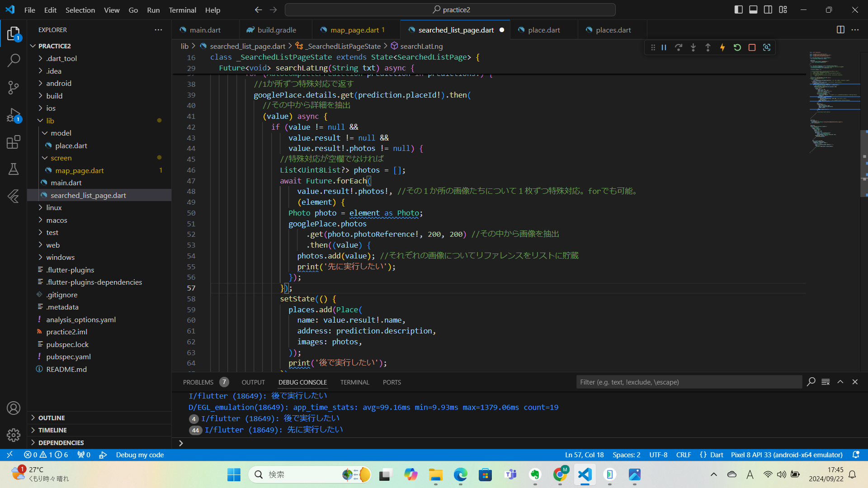Image resolution: width=868 pixels, height=488 pixels.
Task: Open the Accounts menu icon
Action: click(x=14, y=408)
